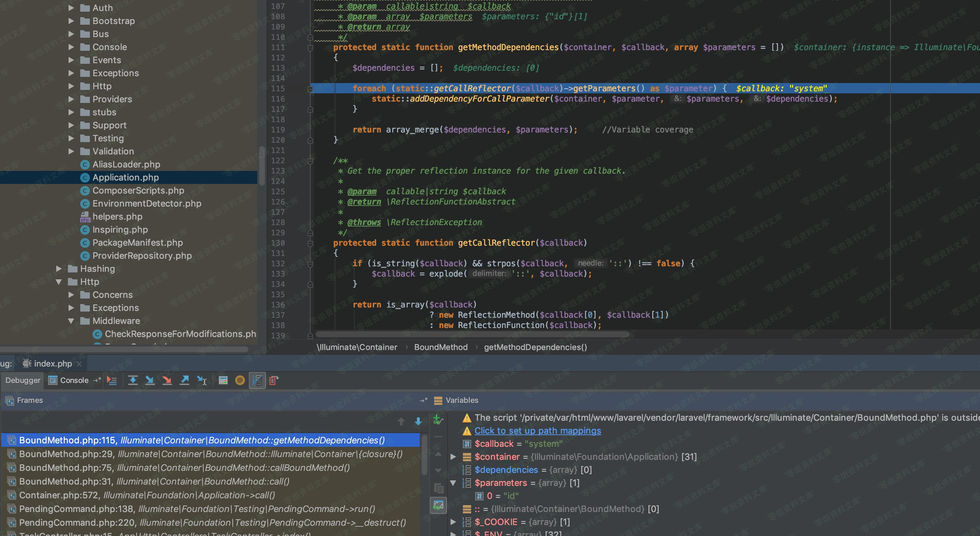
Task: Click the New Watch plus-glasses icon
Action: coord(438,420)
